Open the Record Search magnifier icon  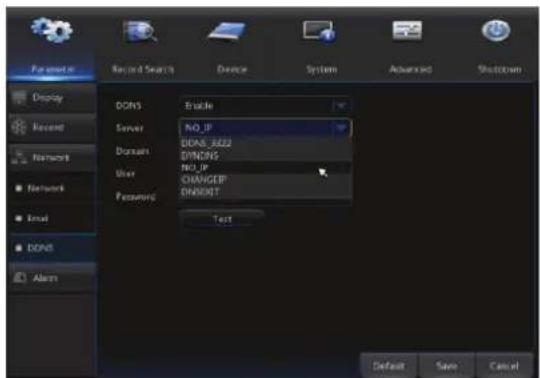tap(141, 31)
